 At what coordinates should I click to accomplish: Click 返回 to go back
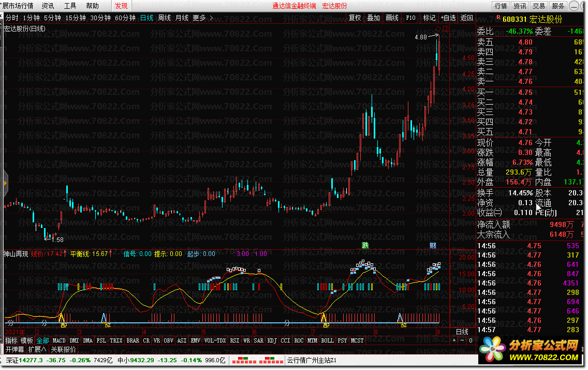[467, 18]
